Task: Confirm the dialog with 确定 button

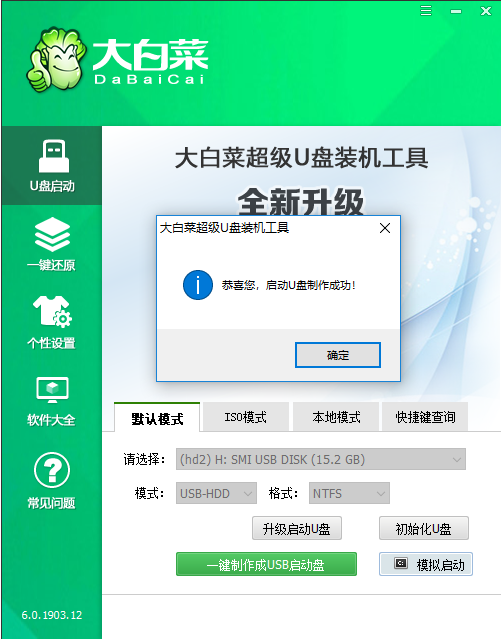Action: tap(338, 355)
